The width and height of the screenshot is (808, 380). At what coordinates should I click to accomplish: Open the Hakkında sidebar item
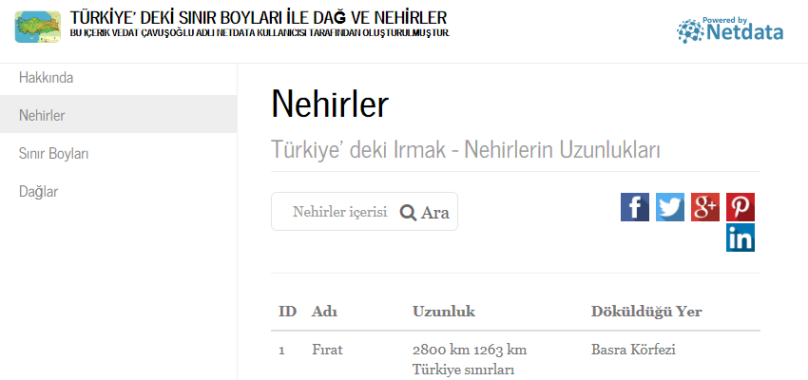click(119, 78)
